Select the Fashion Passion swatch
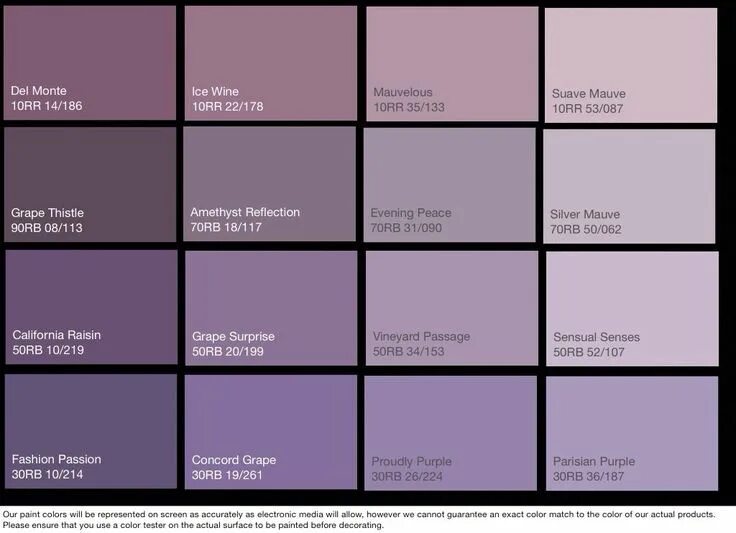Screen dimensions: 736x533 pyautogui.click(x=91, y=431)
